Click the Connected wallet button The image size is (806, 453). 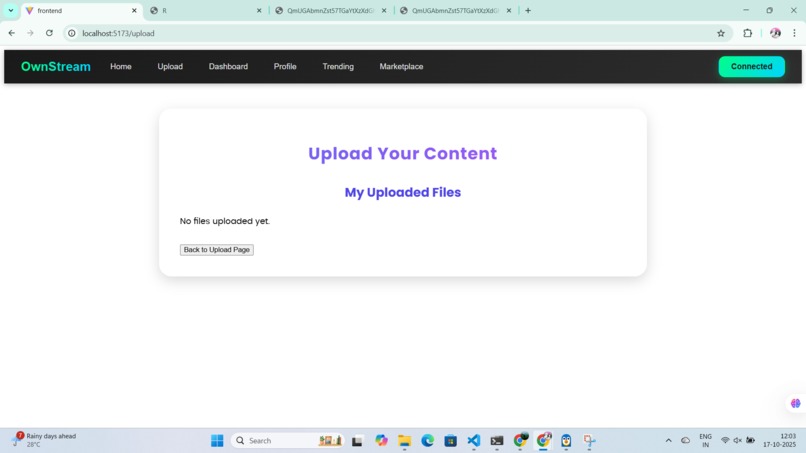pyautogui.click(x=752, y=66)
